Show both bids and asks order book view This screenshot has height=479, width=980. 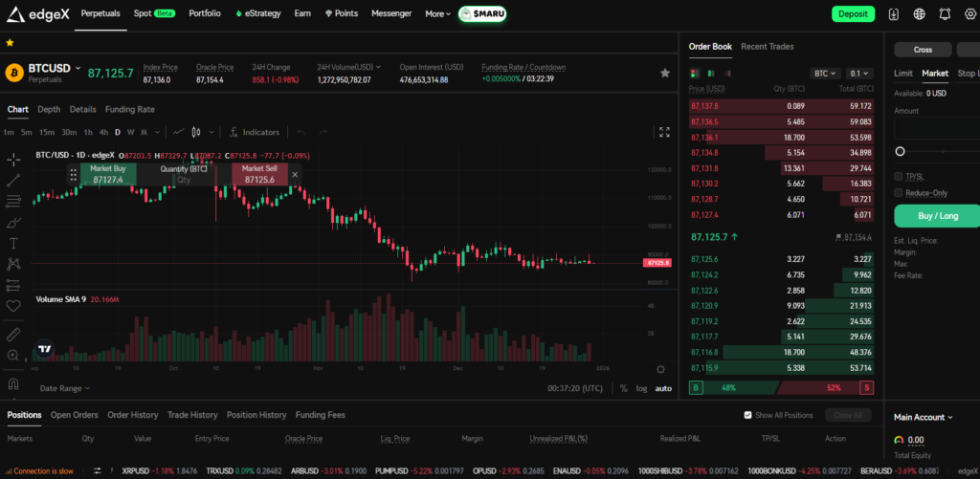coord(695,73)
